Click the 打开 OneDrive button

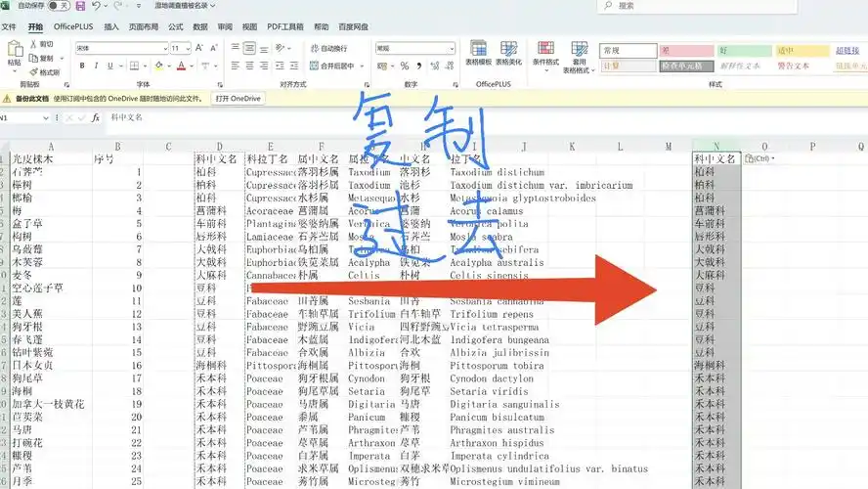(239, 99)
